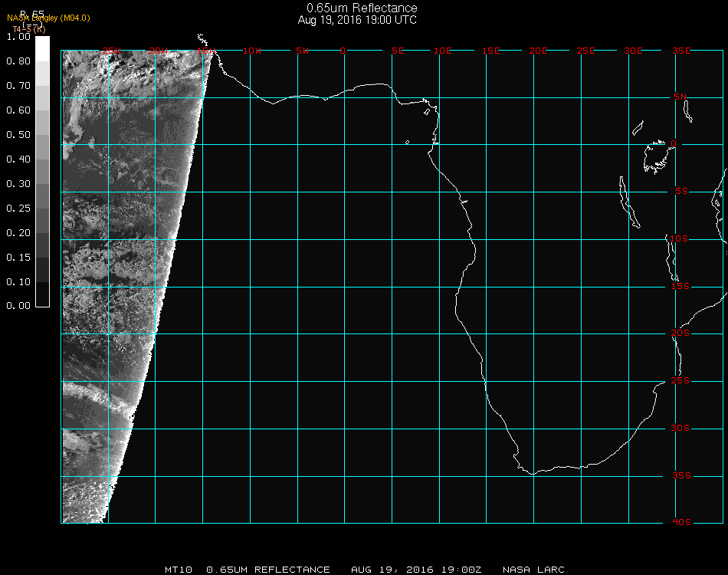This screenshot has height=575, width=728.
Task: Click the 20E longitude label
Action: [538, 51]
